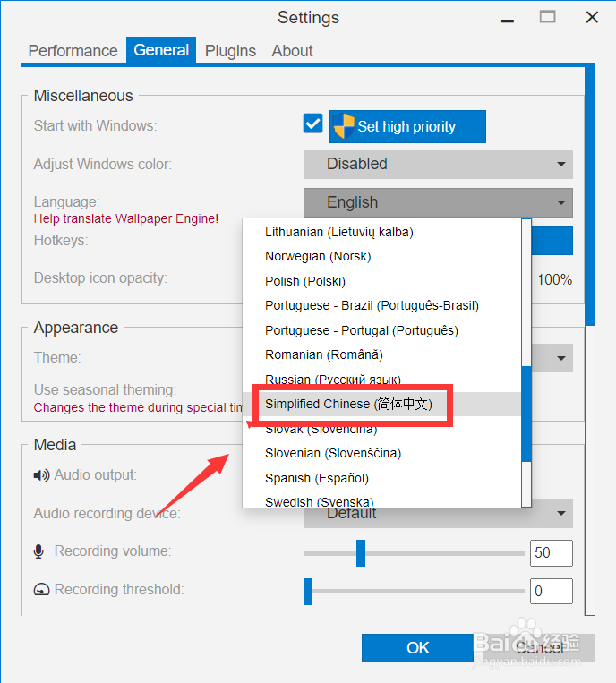Select Simplified Chinese language option
Viewport: 616px width, 683px height.
(x=381, y=404)
